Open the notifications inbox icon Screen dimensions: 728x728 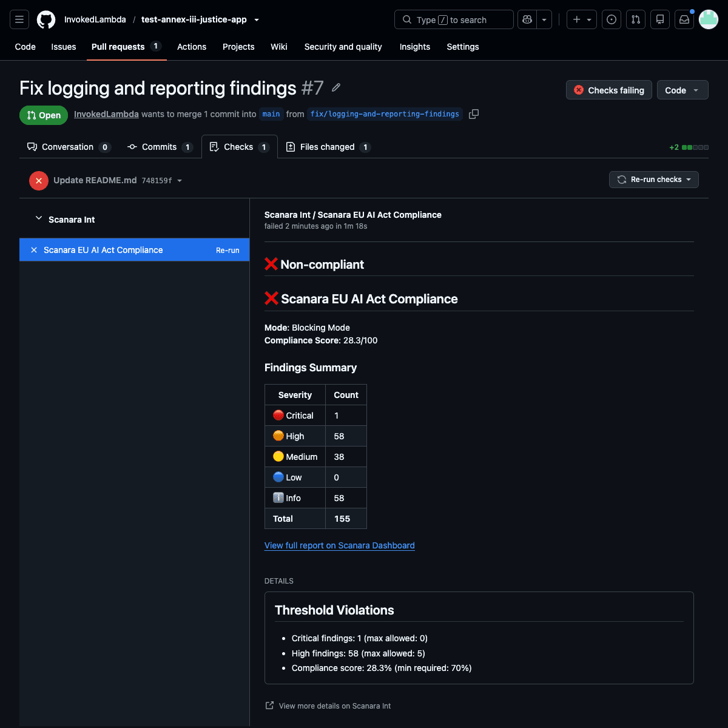pos(684,19)
